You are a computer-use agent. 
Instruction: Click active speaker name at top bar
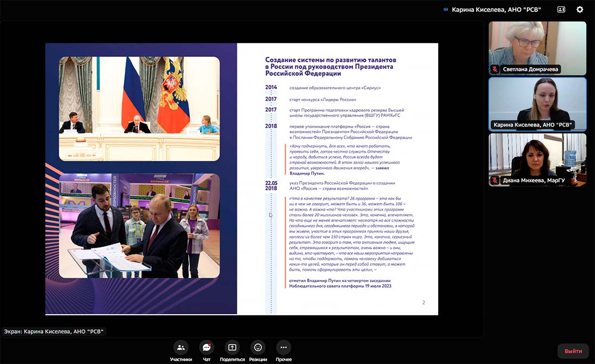pos(497,10)
